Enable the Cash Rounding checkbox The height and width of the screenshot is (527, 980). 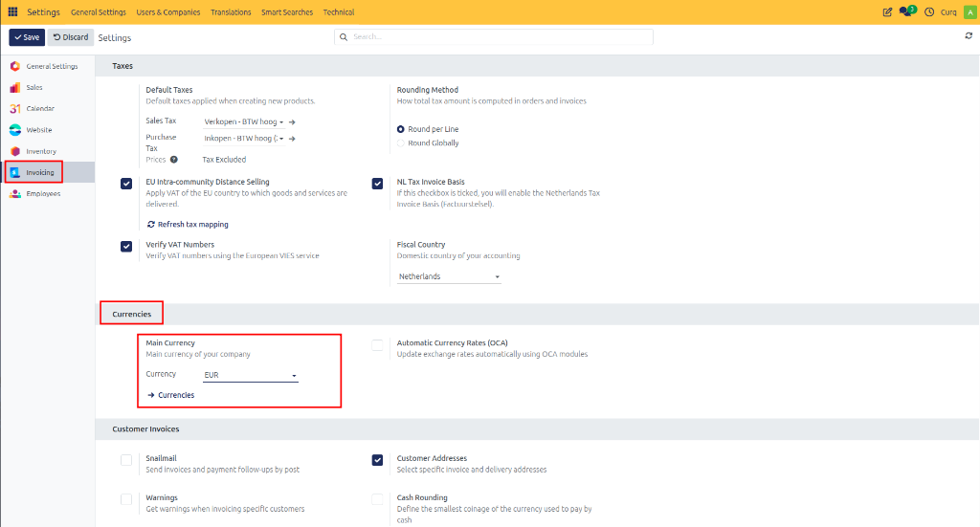click(377, 499)
